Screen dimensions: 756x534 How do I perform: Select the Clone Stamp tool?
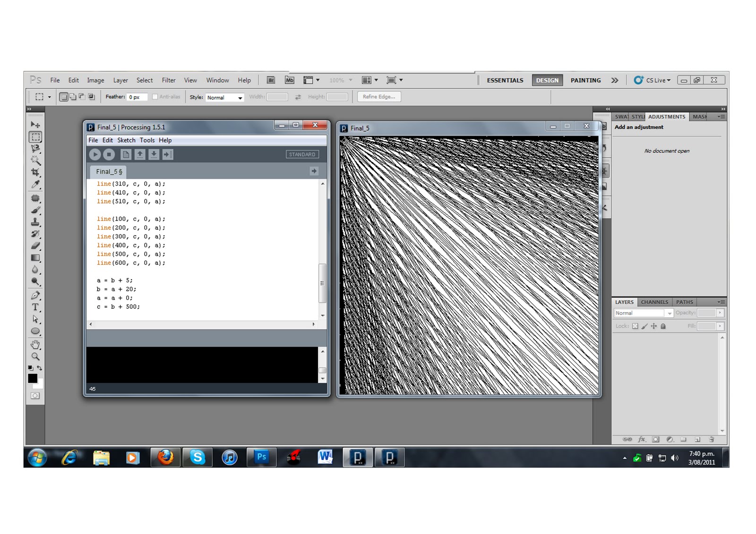[x=35, y=222]
